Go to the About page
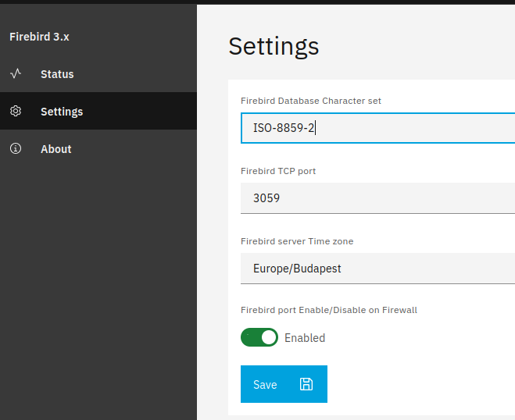Screen dimensions: 515x420 coord(56,149)
